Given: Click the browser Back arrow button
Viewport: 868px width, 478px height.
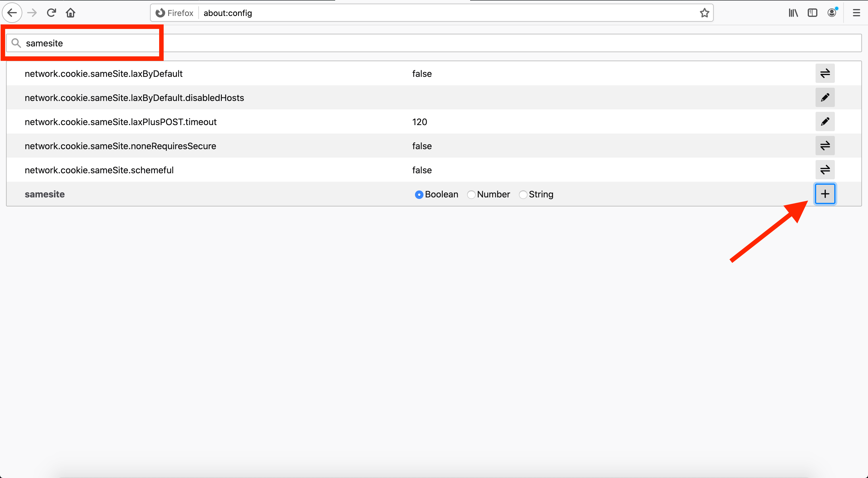Looking at the screenshot, I should pos(12,13).
